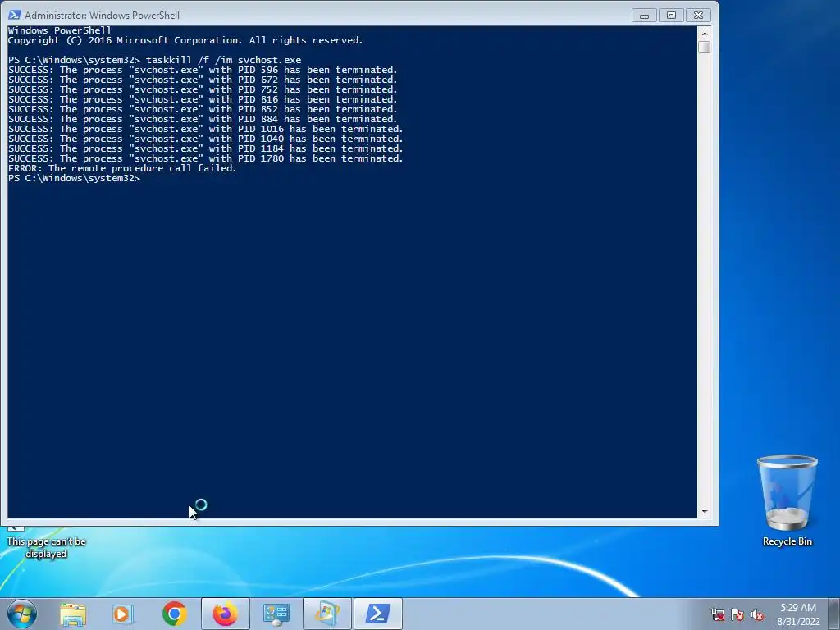Image resolution: width=840 pixels, height=630 pixels.
Task: Click the muted volume tray icon
Action: 757,614
